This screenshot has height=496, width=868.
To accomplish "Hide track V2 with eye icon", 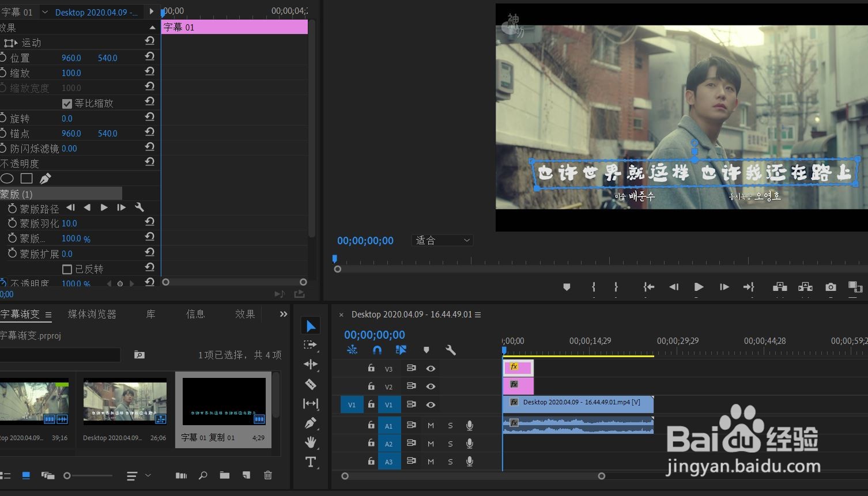I will [431, 386].
